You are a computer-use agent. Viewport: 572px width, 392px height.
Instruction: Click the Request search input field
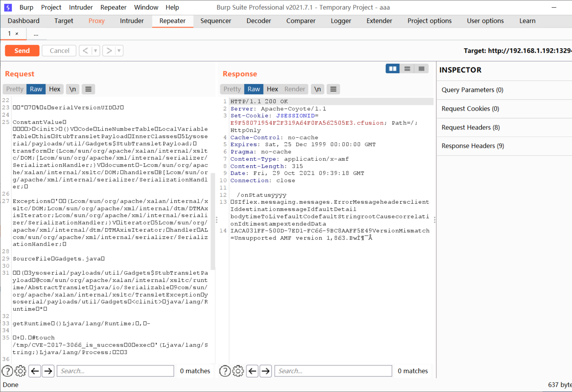point(115,371)
